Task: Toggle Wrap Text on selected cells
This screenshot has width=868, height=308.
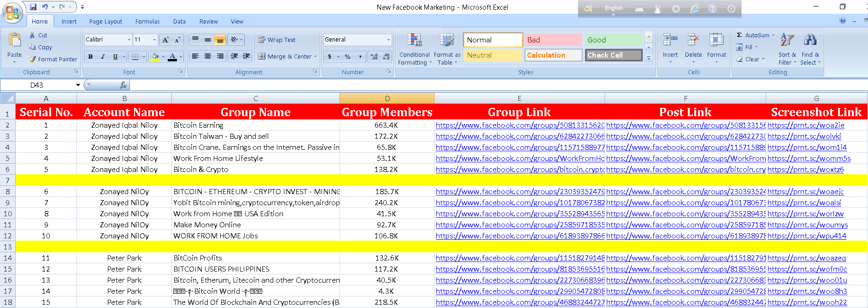Action: click(x=277, y=40)
